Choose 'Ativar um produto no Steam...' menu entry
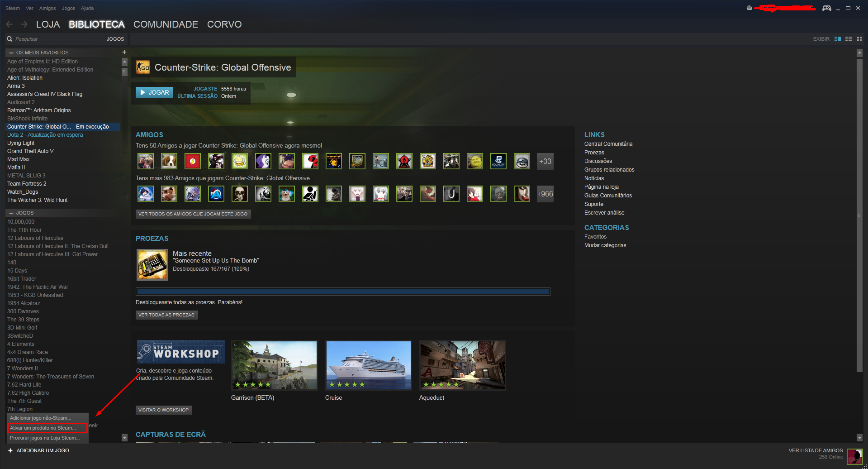The width and height of the screenshot is (868, 469). (47, 428)
